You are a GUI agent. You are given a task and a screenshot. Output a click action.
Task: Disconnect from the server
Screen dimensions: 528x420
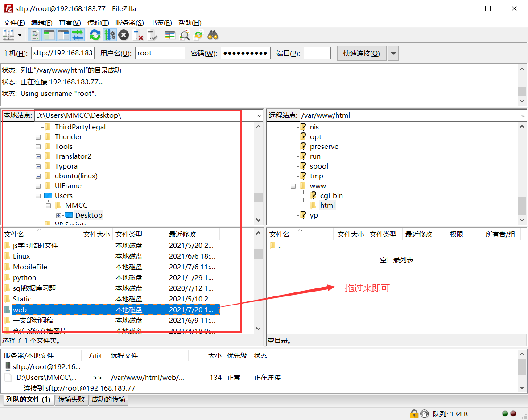coord(138,35)
